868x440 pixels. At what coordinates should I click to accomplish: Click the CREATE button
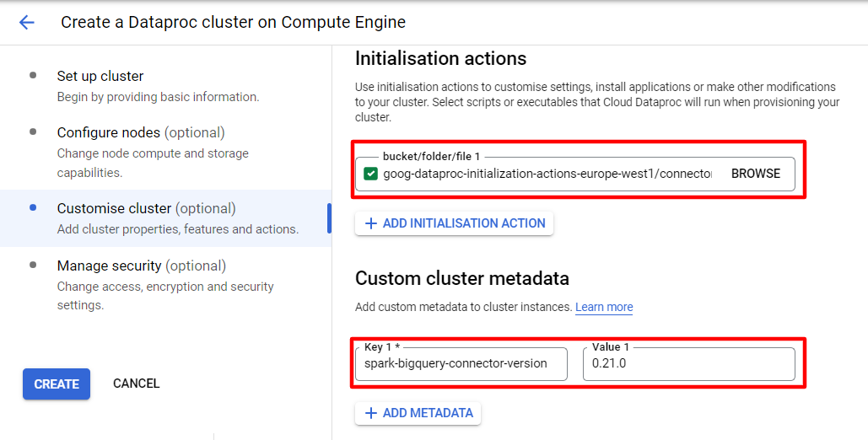57,384
